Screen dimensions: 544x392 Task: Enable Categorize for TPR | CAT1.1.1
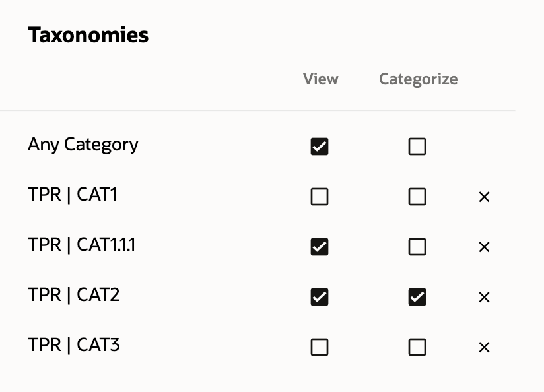417,247
